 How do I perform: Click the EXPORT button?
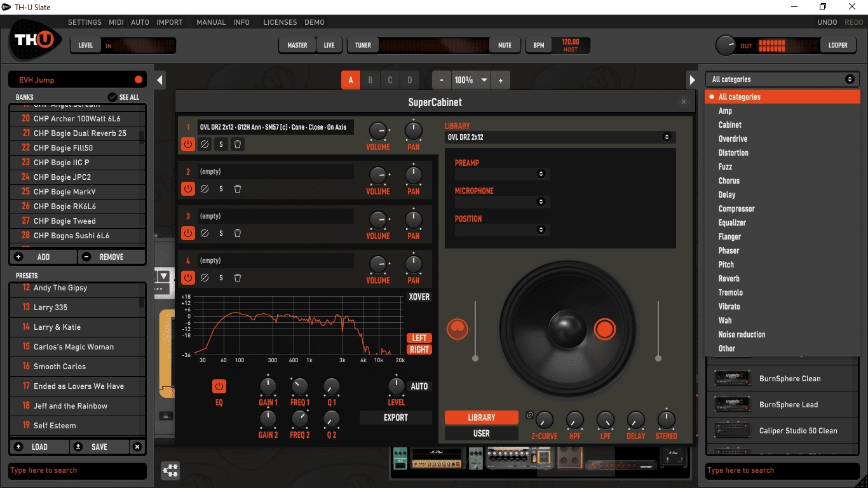pyautogui.click(x=396, y=417)
